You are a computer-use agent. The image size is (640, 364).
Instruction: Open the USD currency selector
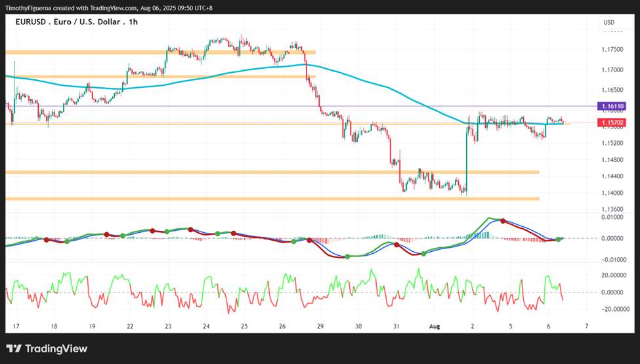pos(609,22)
